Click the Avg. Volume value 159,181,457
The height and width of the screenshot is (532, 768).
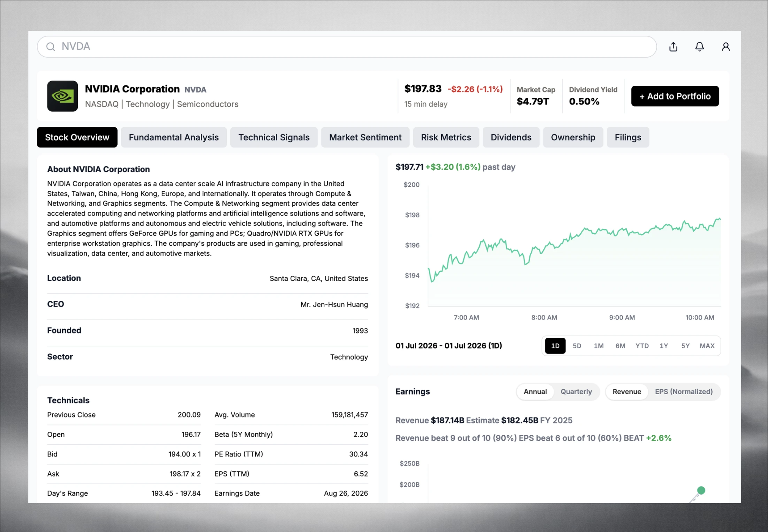coord(349,415)
